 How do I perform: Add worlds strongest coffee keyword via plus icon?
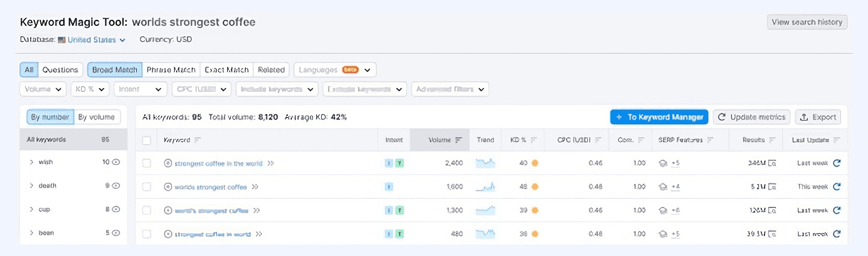(168, 187)
